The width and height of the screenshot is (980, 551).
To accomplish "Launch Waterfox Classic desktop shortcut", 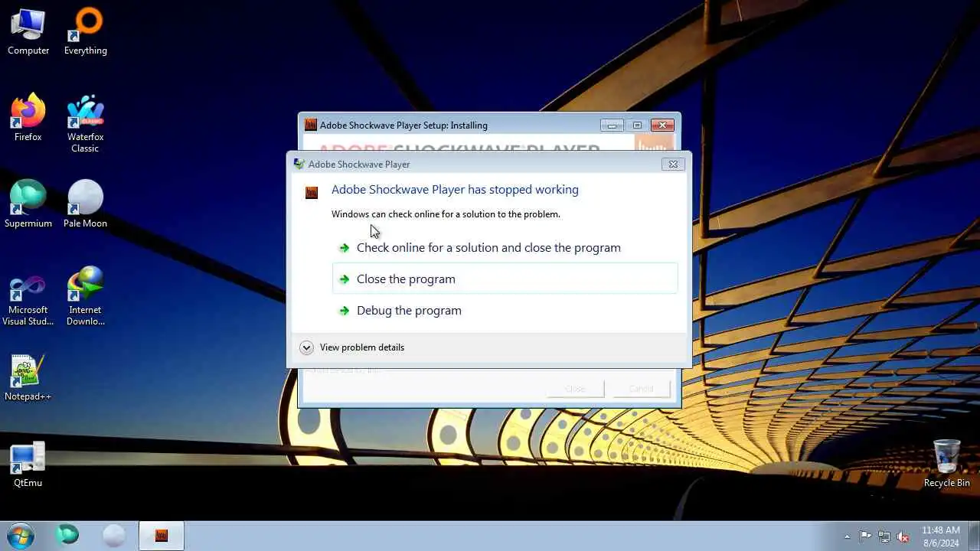I will (85, 123).
